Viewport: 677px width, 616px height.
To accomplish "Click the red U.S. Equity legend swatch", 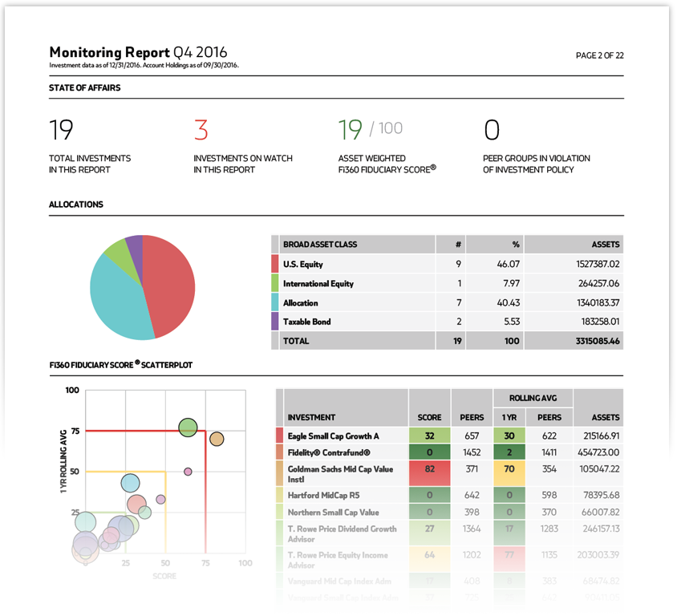I will (274, 264).
